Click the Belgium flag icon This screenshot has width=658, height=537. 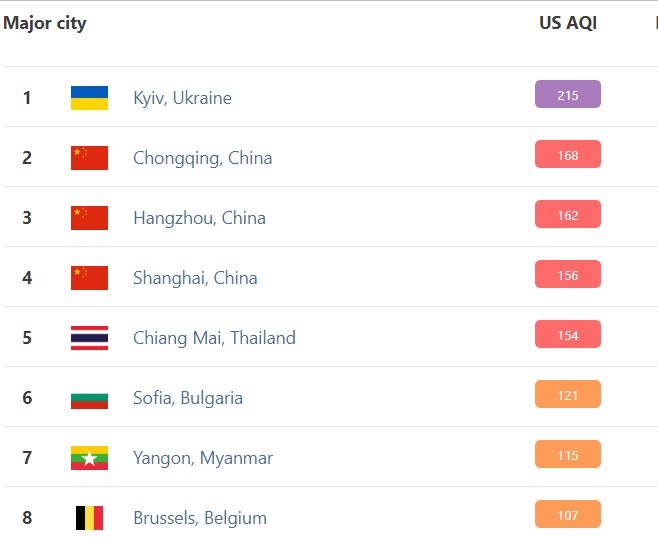click(89, 518)
